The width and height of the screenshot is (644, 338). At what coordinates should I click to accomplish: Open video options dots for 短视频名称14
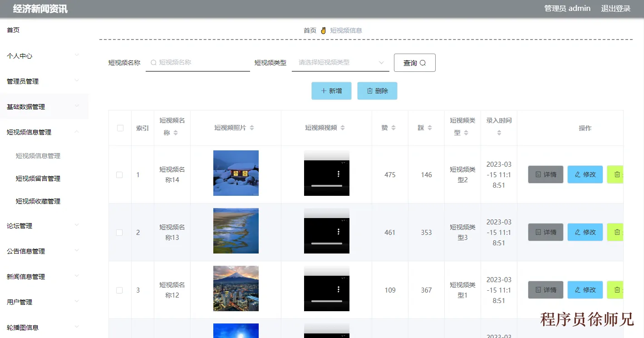(x=339, y=174)
